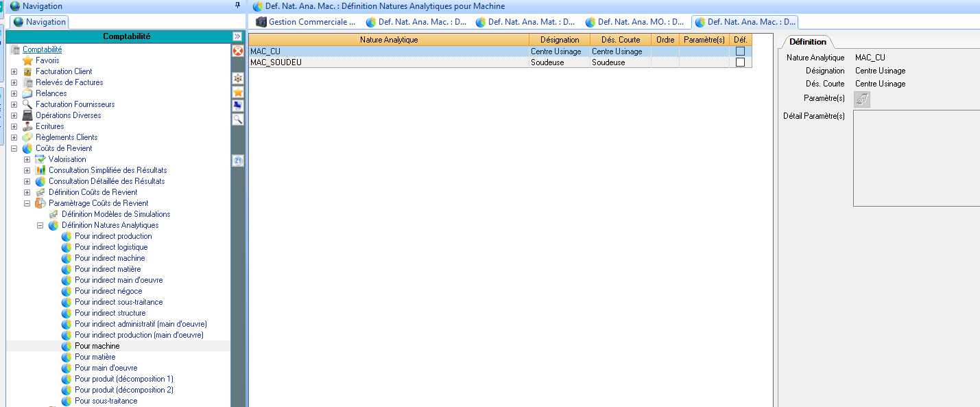Click the ship wheel navigation icon

238,78
